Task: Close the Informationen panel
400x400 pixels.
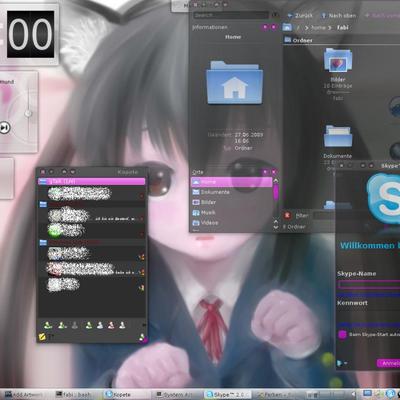Action: (x=273, y=27)
